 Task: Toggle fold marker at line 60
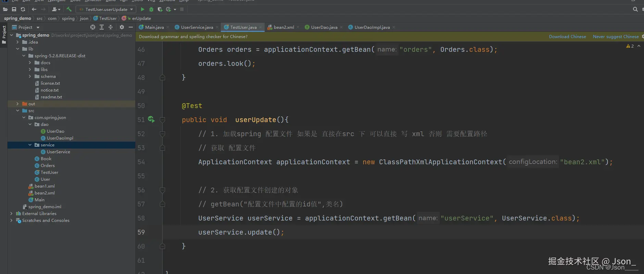point(163,246)
